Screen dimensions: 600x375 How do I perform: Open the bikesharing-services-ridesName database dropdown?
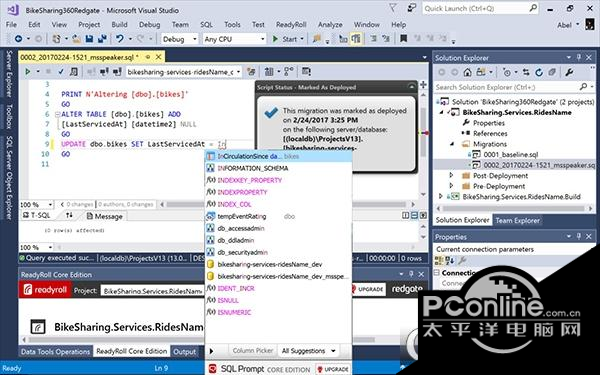184,72
